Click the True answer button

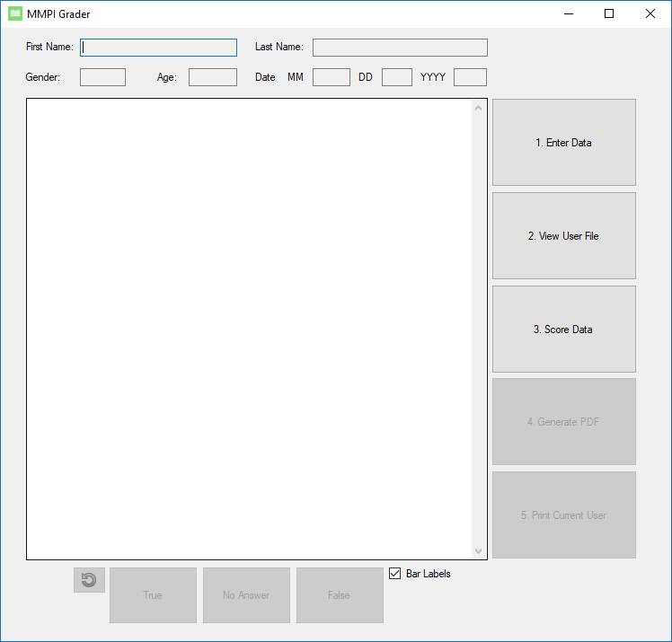click(x=153, y=595)
